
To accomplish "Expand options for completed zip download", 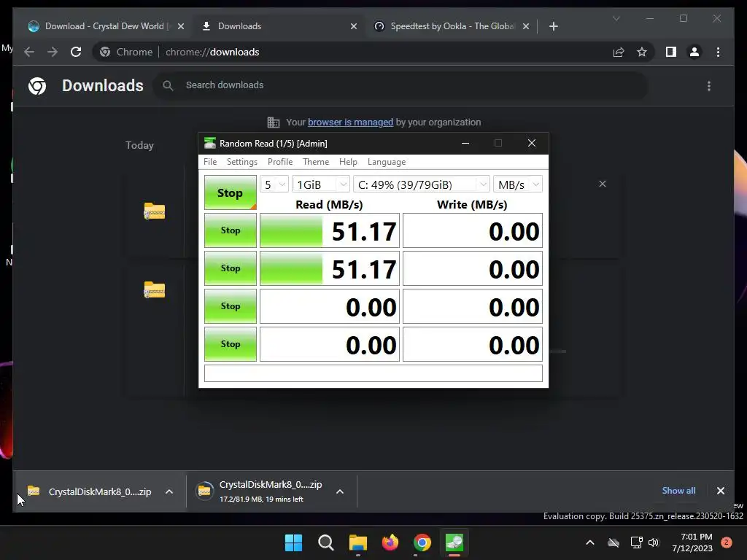I will click(x=169, y=491).
